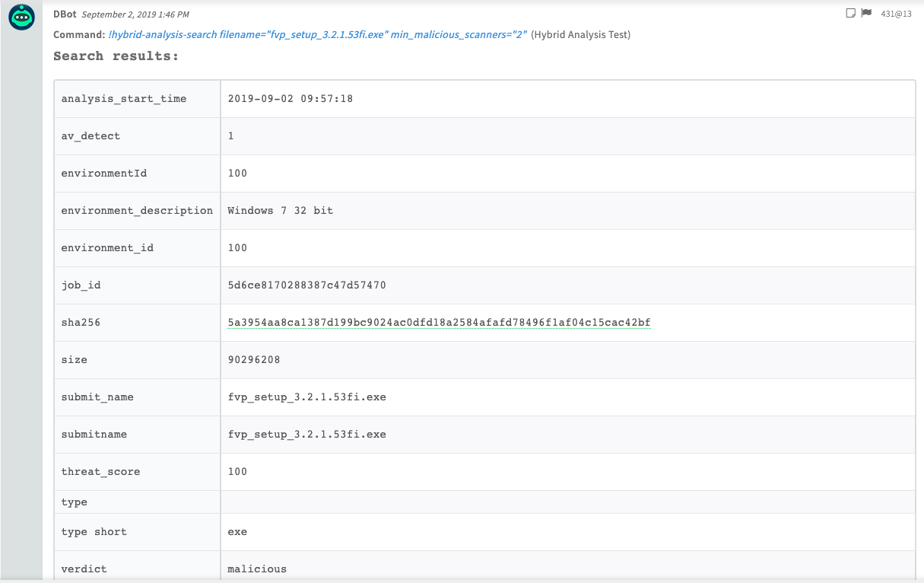Click the threat_score row label
This screenshot has width=924, height=583.
click(100, 472)
